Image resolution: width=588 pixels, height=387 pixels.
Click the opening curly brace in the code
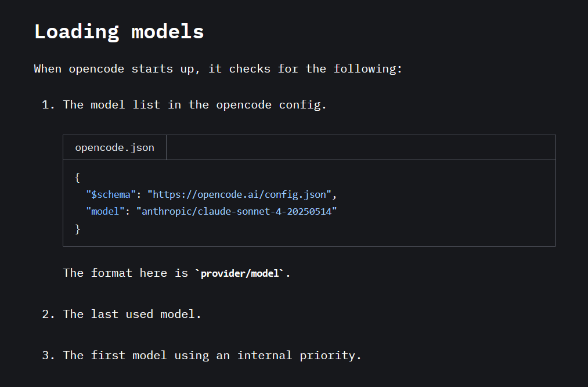pos(77,178)
